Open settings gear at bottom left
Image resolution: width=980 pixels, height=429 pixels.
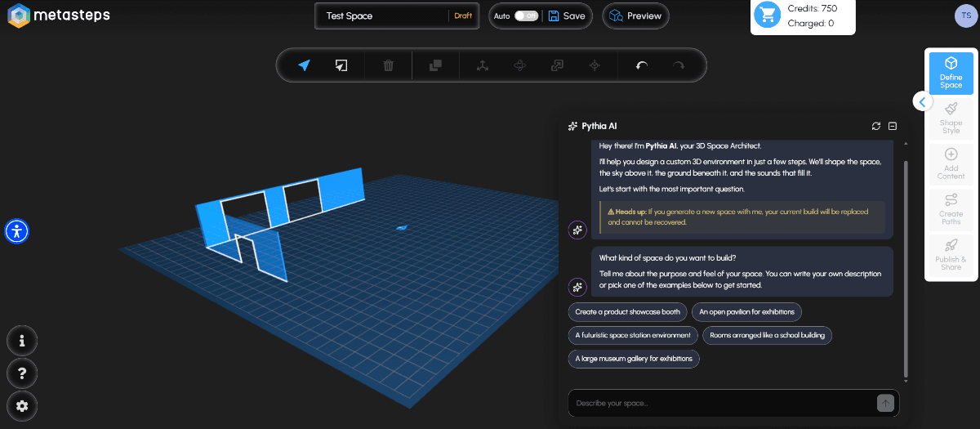point(22,405)
